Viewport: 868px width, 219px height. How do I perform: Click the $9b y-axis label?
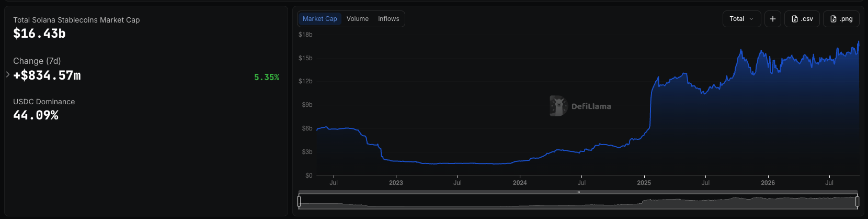coord(307,105)
